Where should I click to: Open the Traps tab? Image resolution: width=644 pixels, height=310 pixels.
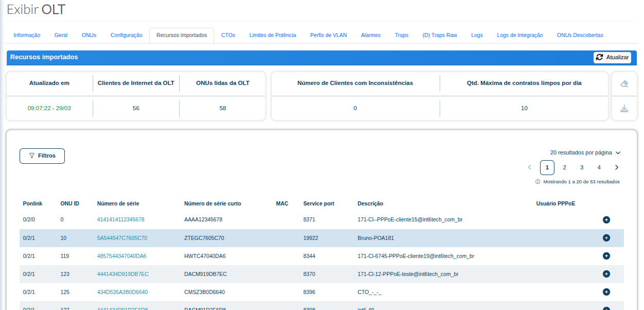pos(402,36)
